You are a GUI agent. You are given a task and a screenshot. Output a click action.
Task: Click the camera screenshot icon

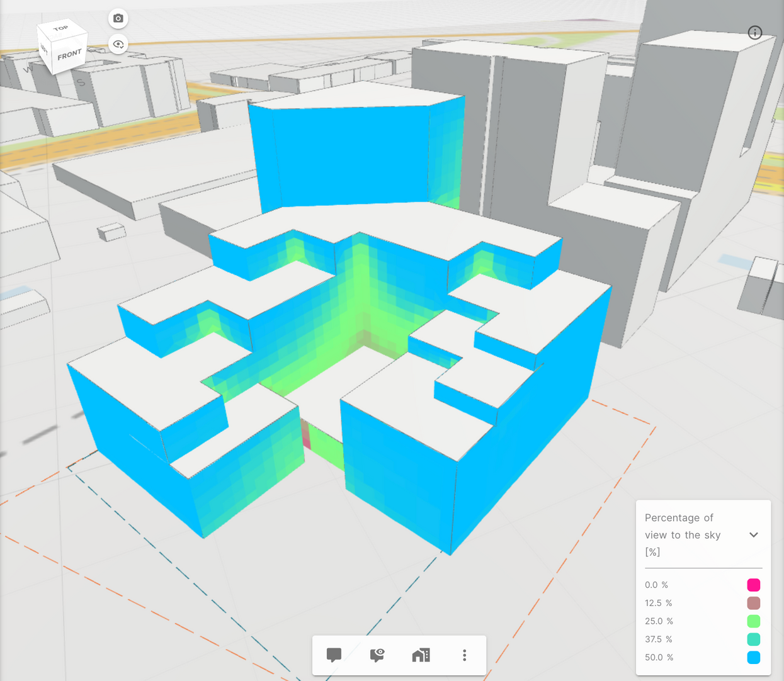click(x=118, y=18)
